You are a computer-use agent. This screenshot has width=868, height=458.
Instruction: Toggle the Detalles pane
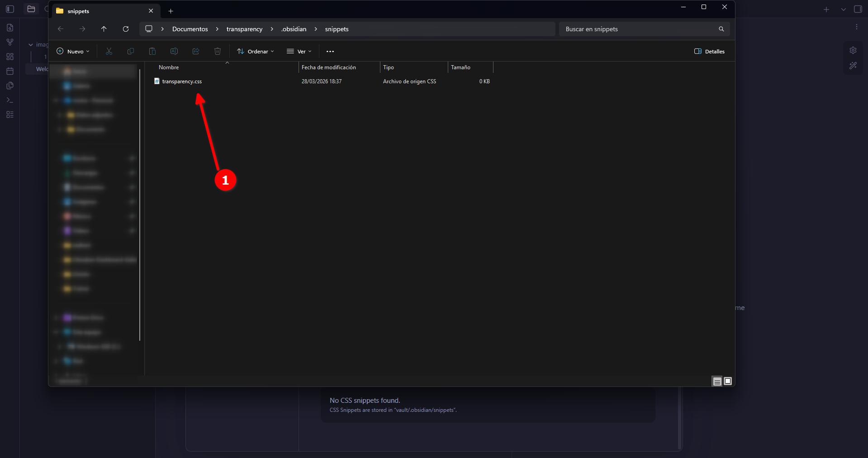[709, 52]
